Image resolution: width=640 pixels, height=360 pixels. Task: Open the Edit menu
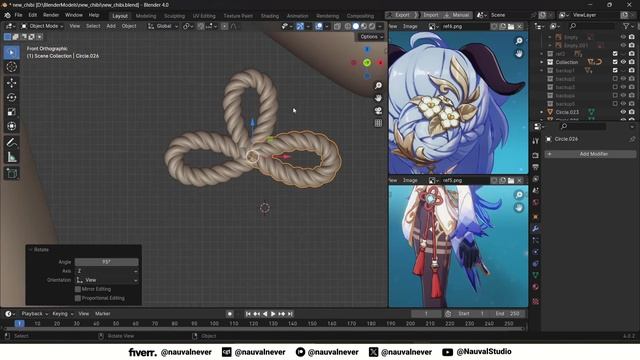[33, 15]
